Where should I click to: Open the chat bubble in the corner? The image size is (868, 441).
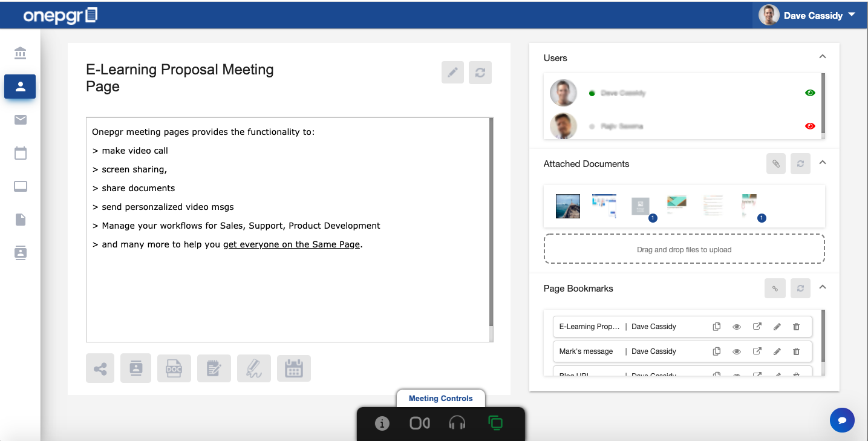point(842,420)
